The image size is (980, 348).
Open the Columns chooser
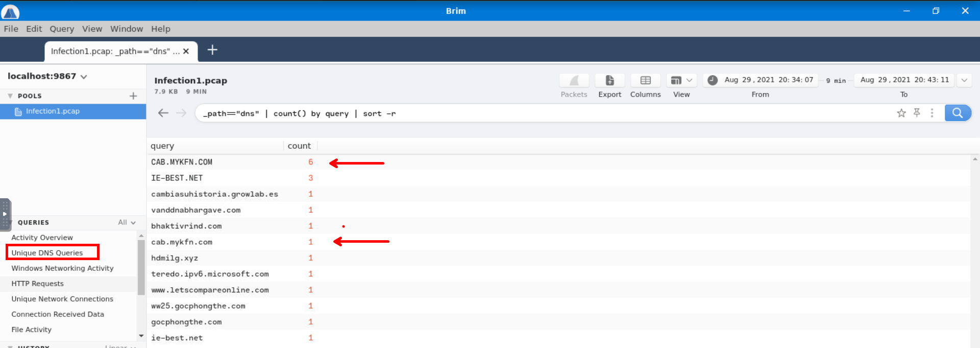coord(645,81)
